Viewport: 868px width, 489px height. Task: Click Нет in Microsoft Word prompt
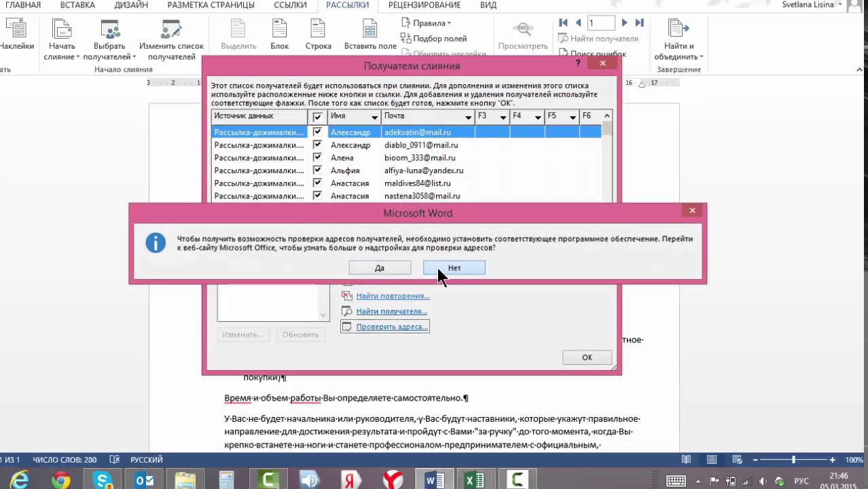point(454,268)
